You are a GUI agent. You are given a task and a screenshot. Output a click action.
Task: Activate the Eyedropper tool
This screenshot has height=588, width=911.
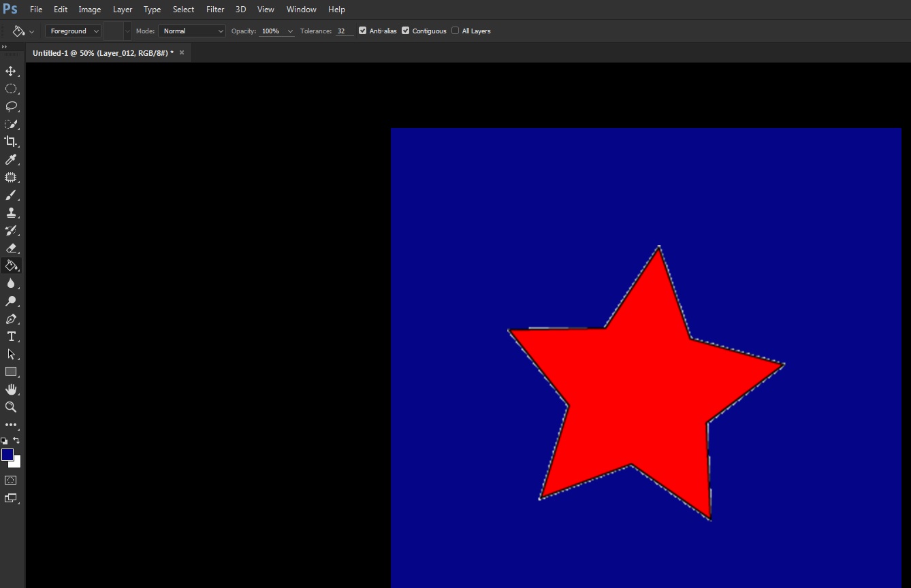pyautogui.click(x=11, y=160)
